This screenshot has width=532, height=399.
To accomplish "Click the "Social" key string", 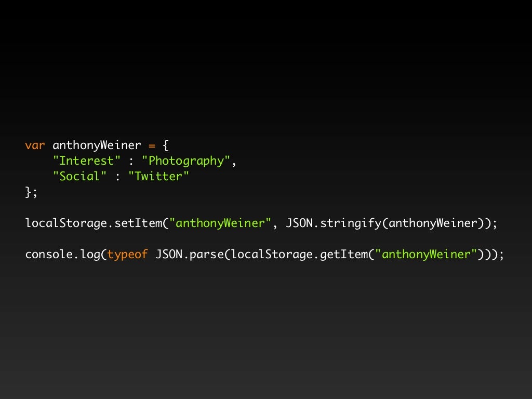I will point(79,177).
